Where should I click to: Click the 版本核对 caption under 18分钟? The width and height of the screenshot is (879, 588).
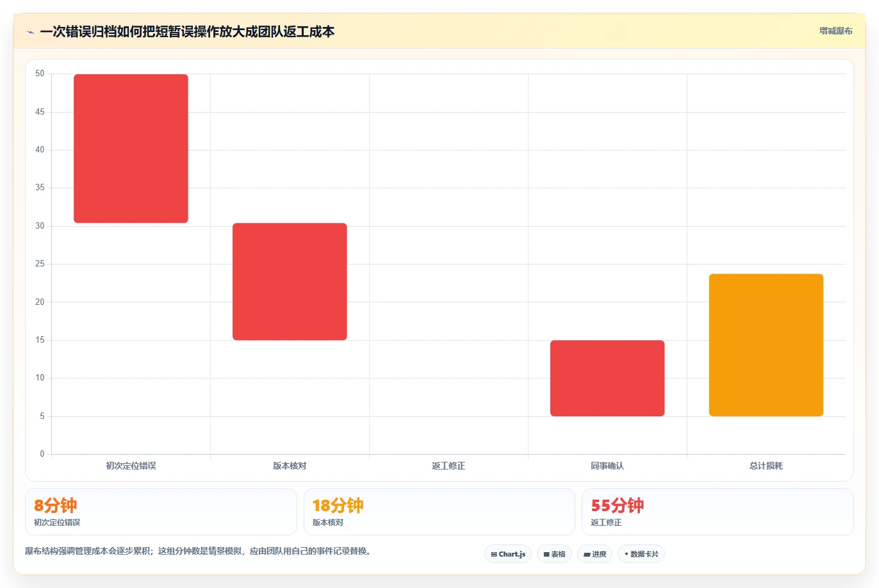click(328, 523)
